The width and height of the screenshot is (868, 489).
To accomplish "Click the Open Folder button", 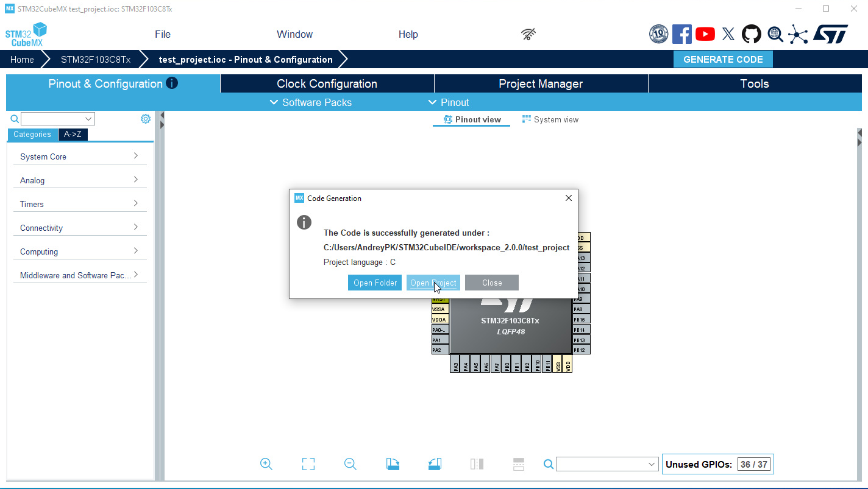I will pos(375,283).
